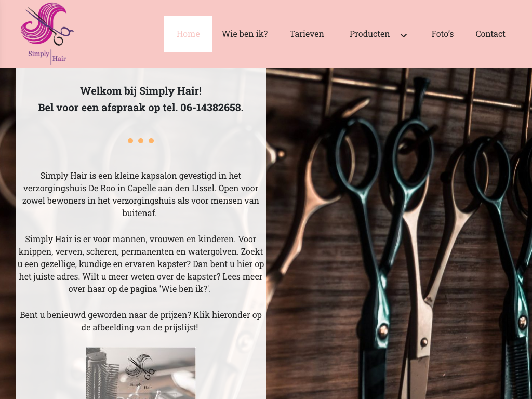
Task: Open the Home menu item
Action: click(x=188, y=34)
